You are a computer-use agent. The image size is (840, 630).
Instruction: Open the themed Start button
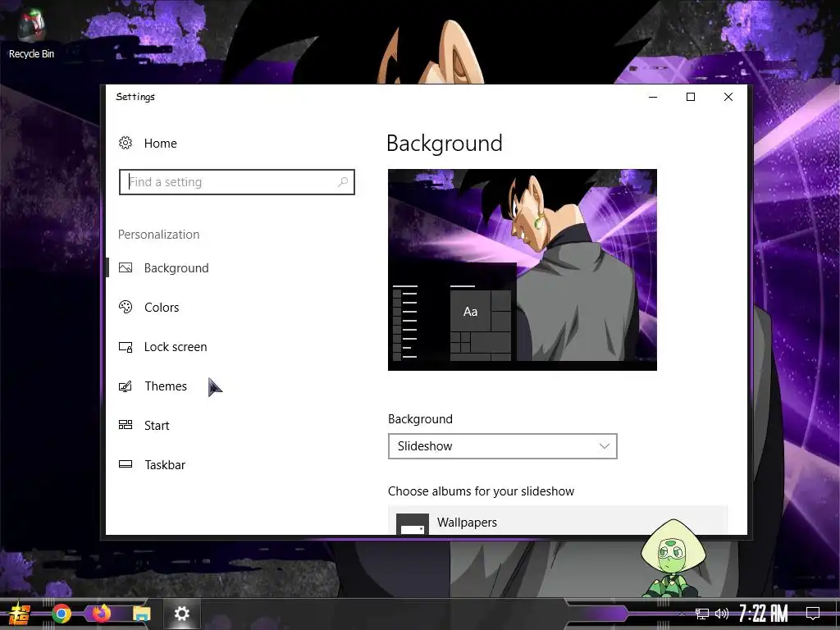click(20, 614)
